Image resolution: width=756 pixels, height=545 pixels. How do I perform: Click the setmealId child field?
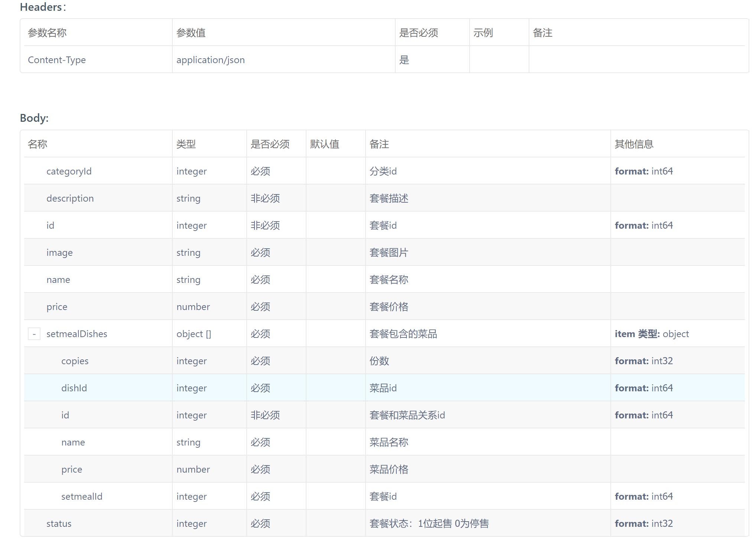tap(82, 496)
